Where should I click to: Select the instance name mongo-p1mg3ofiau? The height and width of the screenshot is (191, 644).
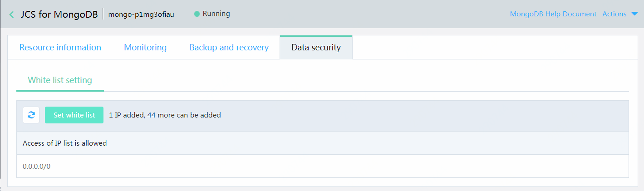pos(141,14)
